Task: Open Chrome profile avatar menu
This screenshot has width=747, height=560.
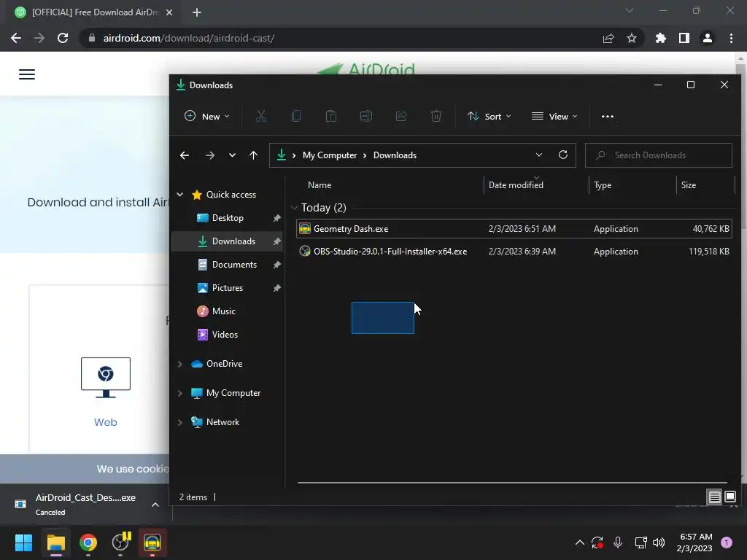Action: click(708, 38)
